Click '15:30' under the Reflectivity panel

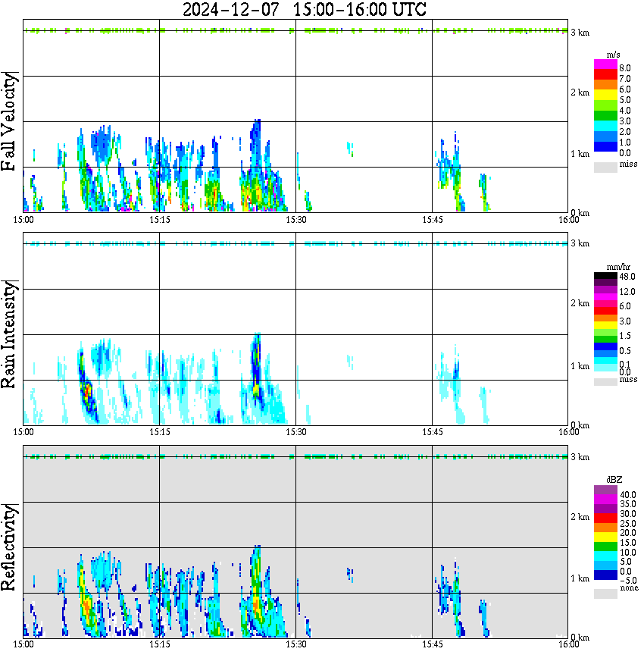(295, 644)
